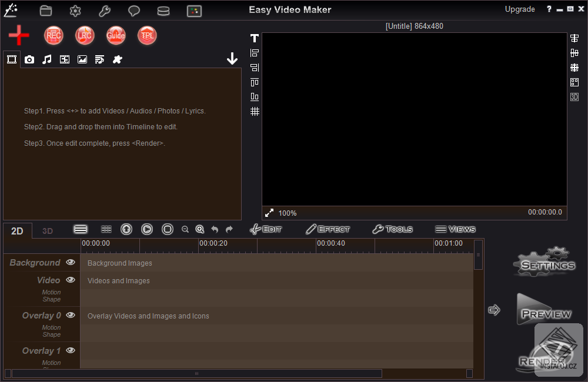
Task: Switch to the film strip media tab
Action: coord(65,59)
